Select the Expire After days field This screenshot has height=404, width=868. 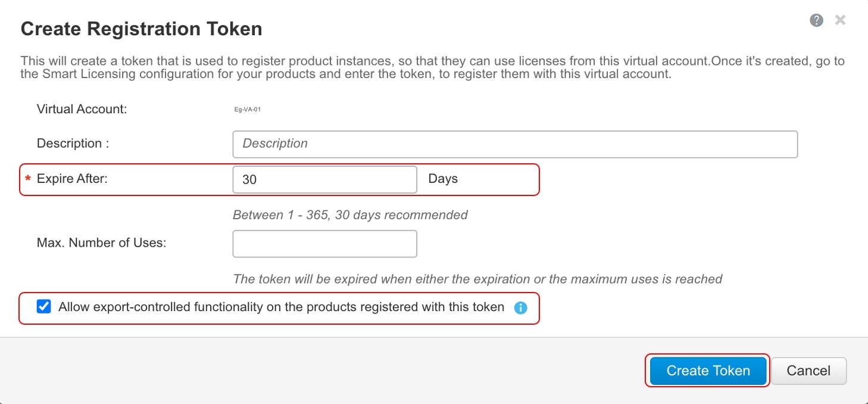[325, 179]
